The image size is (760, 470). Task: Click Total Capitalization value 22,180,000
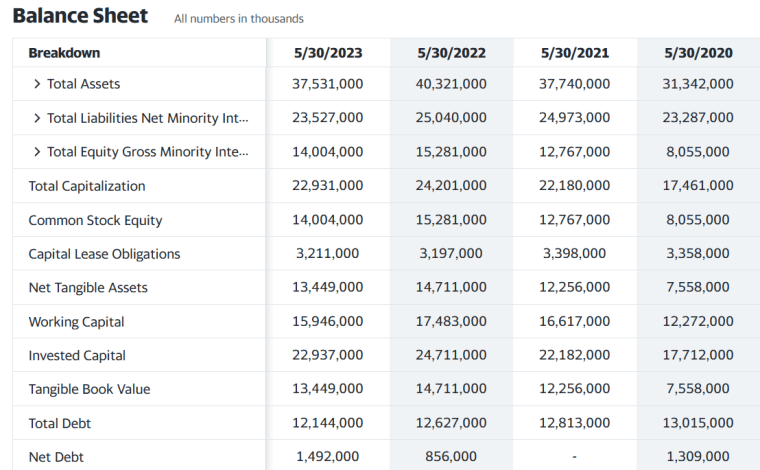point(574,186)
